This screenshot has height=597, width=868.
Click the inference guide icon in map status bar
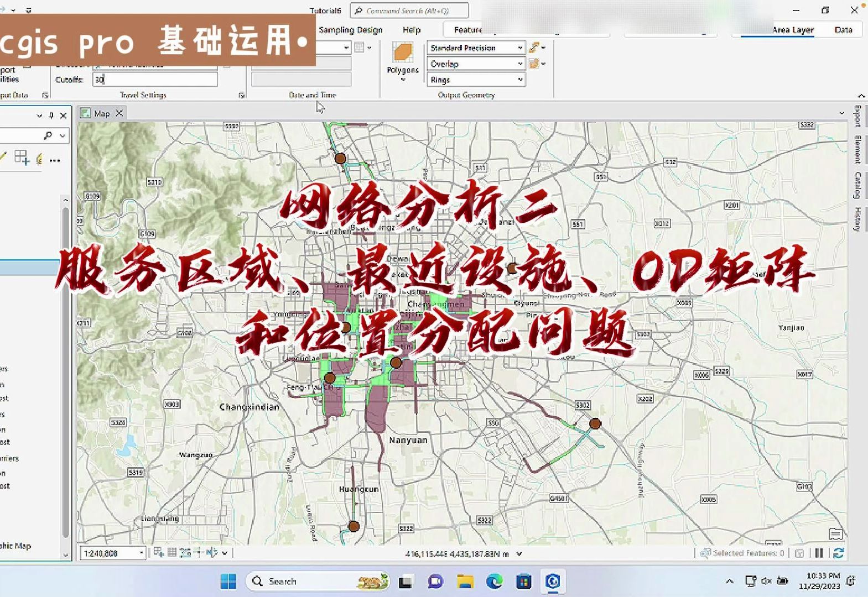[199, 552]
